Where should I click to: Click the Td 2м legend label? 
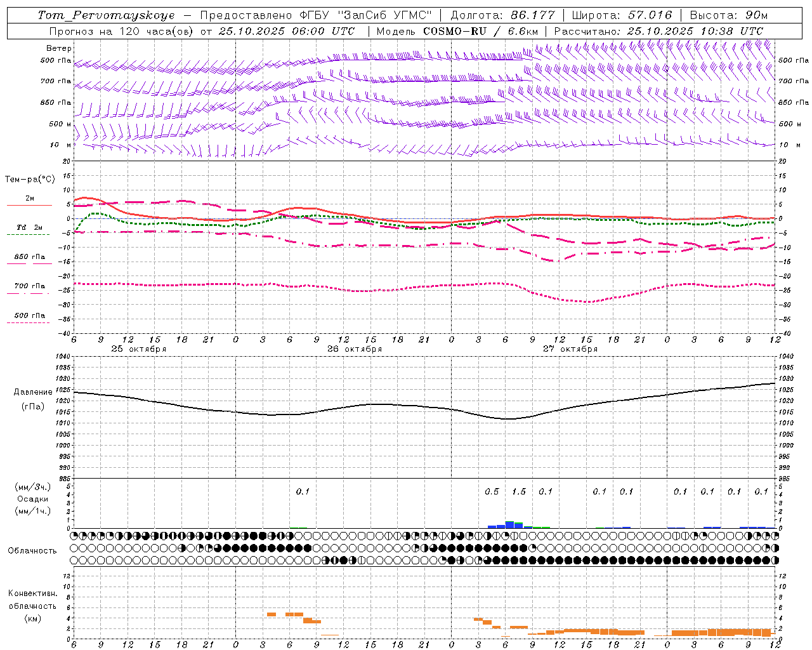pyautogui.click(x=30, y=227)
